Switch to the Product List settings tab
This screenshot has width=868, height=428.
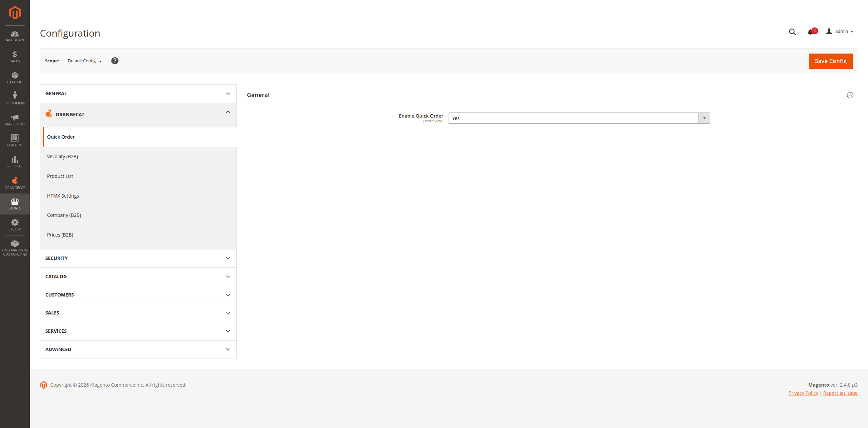click(x=60, y=176)
